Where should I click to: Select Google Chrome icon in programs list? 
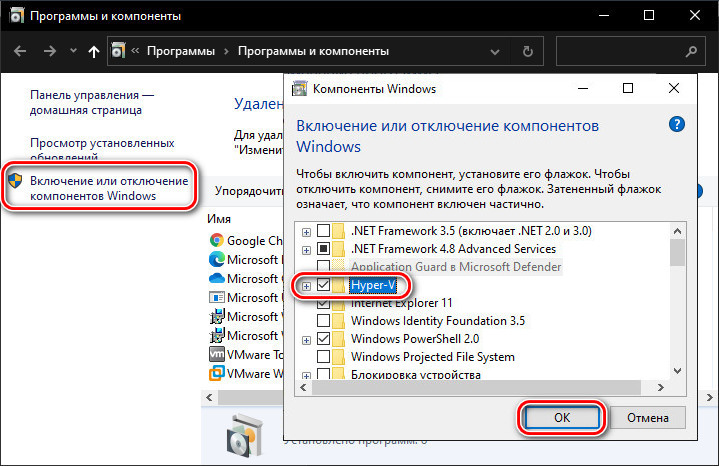(216, 240)
